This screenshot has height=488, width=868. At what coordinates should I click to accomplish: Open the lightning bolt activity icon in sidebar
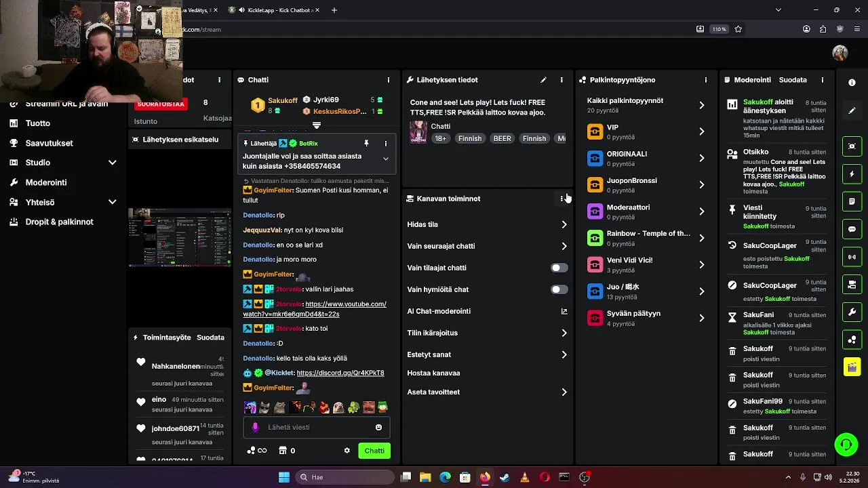[852, 174]
